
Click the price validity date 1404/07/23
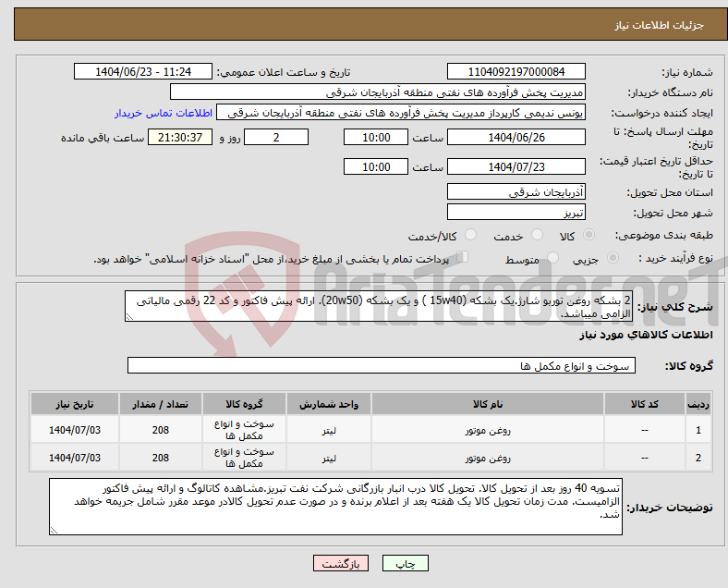pos(516,166)
